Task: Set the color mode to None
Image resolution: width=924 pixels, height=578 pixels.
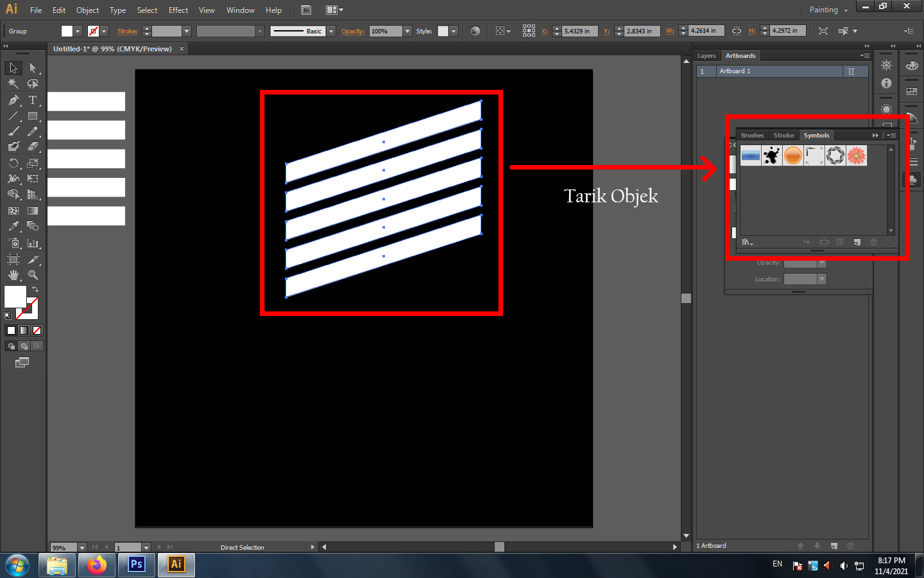Action: (x=37, y=331)
